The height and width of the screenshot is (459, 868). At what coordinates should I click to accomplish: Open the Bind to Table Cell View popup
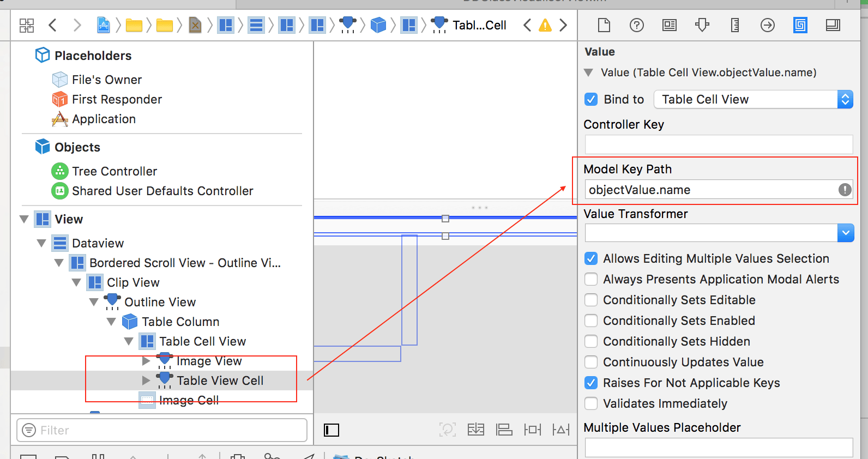pos(753,99)
